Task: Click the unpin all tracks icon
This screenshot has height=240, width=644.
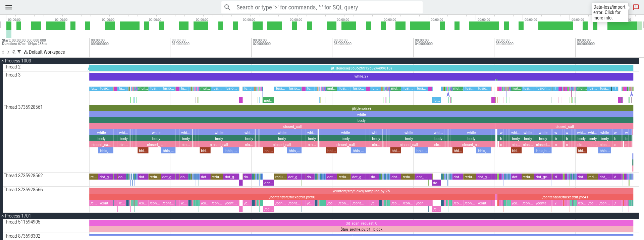Action: [x=14, y=52]
